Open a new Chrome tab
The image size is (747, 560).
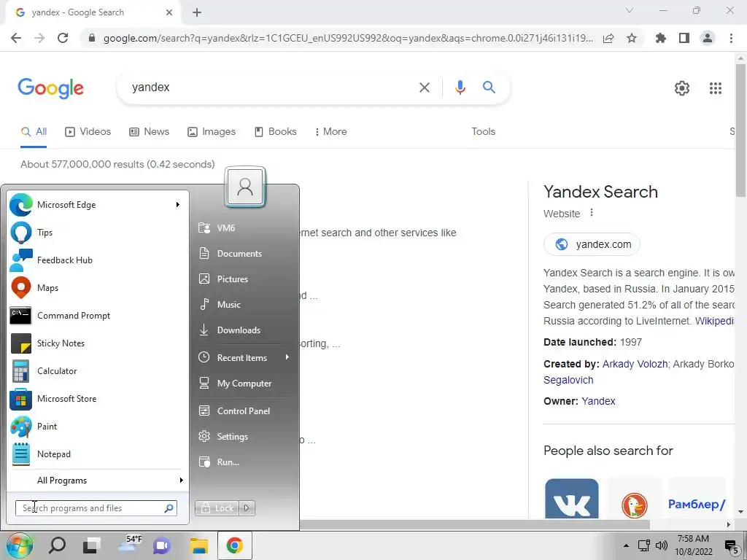tap(197, 13)
